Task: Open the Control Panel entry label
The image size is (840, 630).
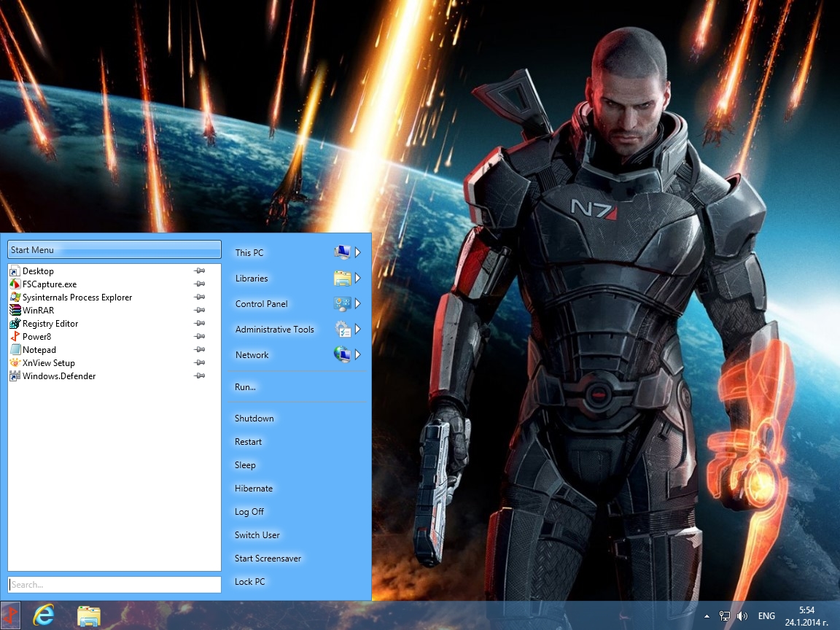Action: (262, 304)
